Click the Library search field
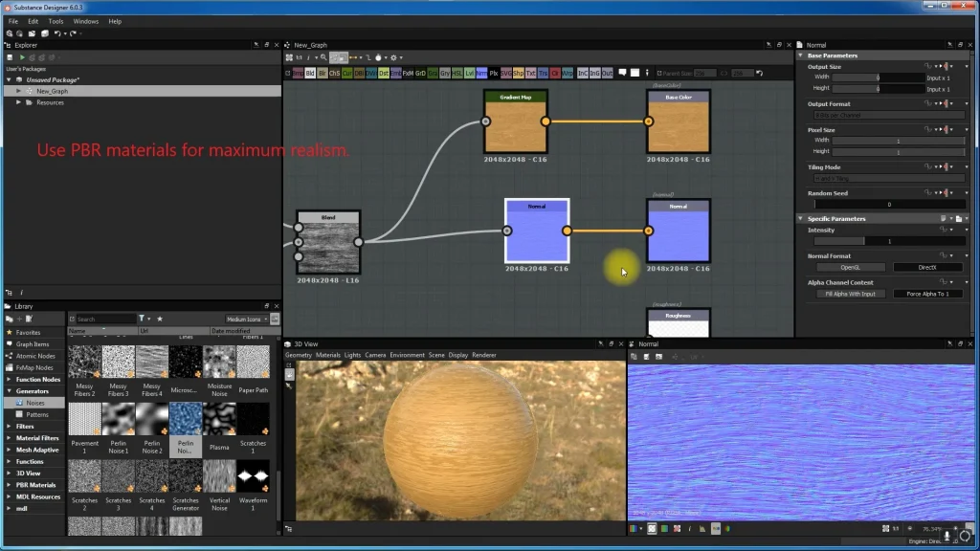 pos(105,320)
